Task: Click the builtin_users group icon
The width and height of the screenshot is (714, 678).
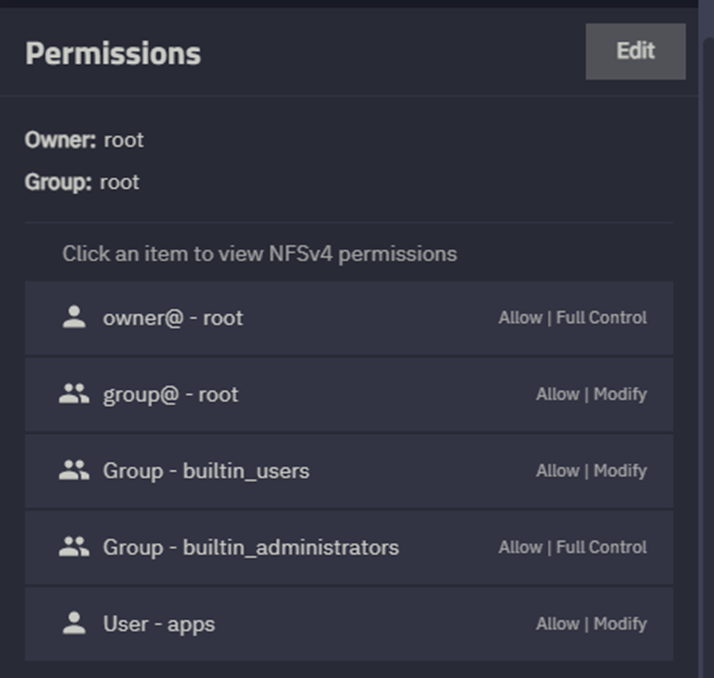Action: click(74, 470)
